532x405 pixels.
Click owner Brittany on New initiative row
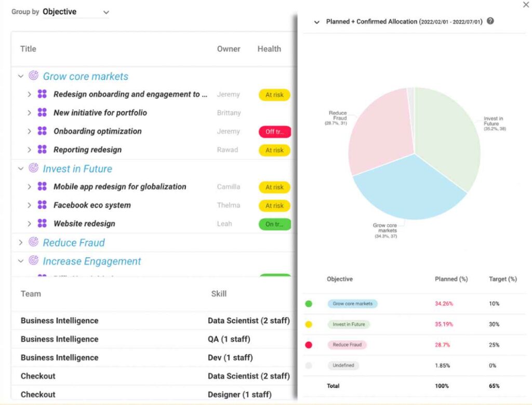(229, 113)
